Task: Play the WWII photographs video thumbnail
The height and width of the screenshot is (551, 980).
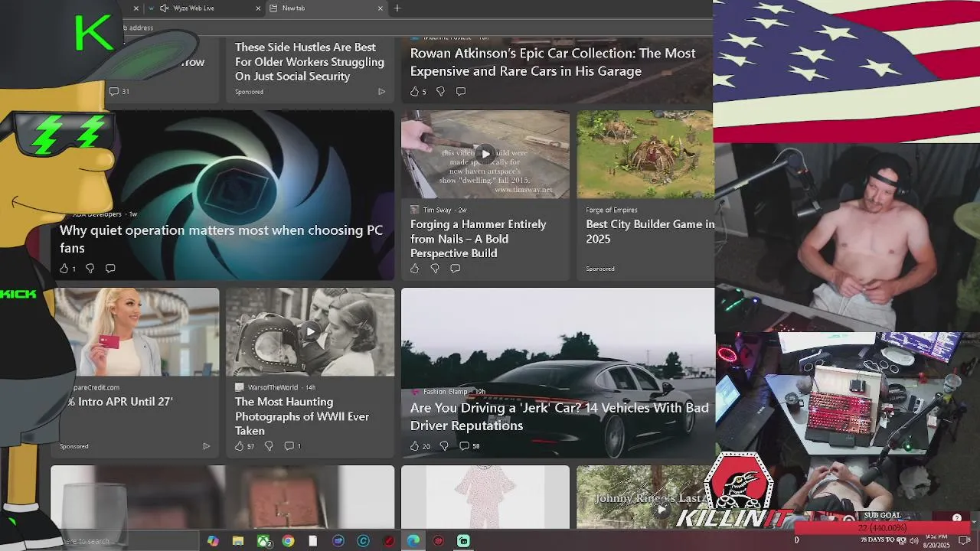Action: pos(310,331)
